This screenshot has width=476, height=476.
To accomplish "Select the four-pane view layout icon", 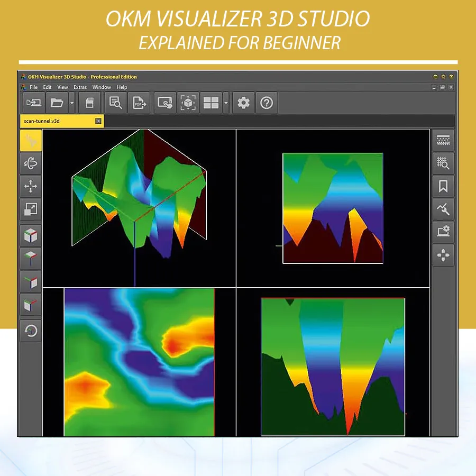I will click(x=211, y=103).
